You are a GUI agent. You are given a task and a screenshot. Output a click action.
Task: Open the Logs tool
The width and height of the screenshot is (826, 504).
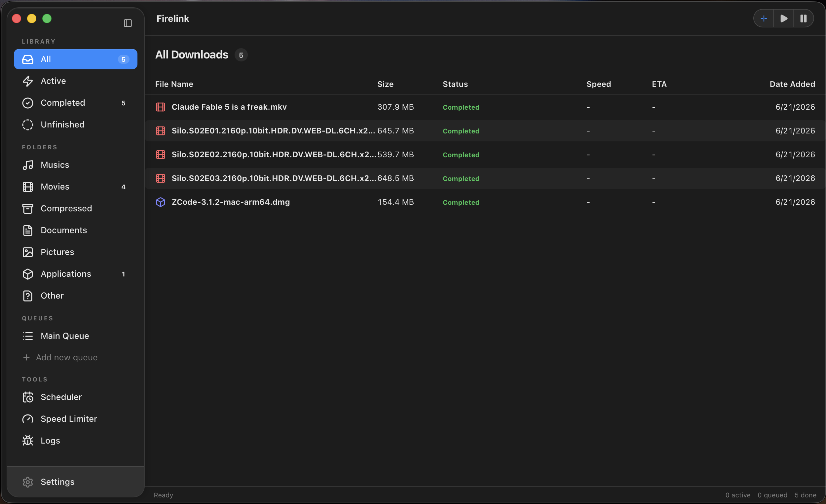point(75,441)
